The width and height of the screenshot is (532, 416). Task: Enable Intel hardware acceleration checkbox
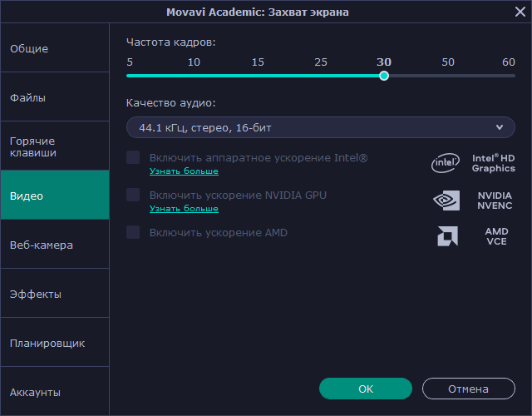(133, 157)
